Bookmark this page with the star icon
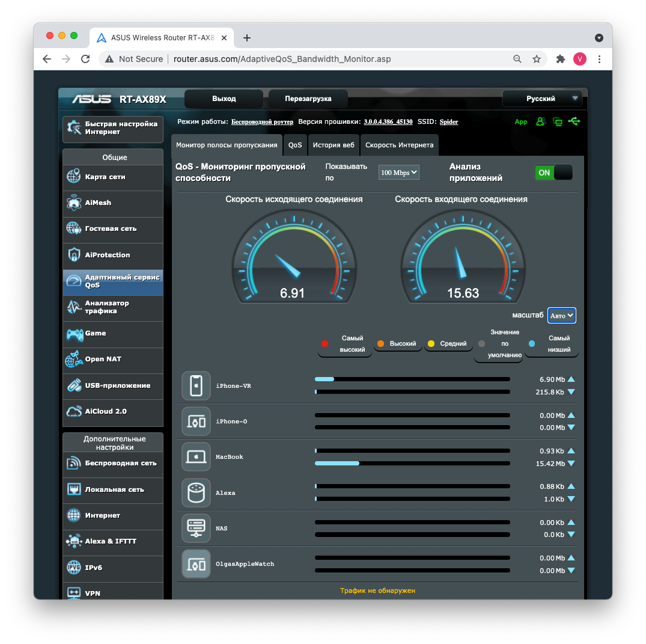 [537, 59]
